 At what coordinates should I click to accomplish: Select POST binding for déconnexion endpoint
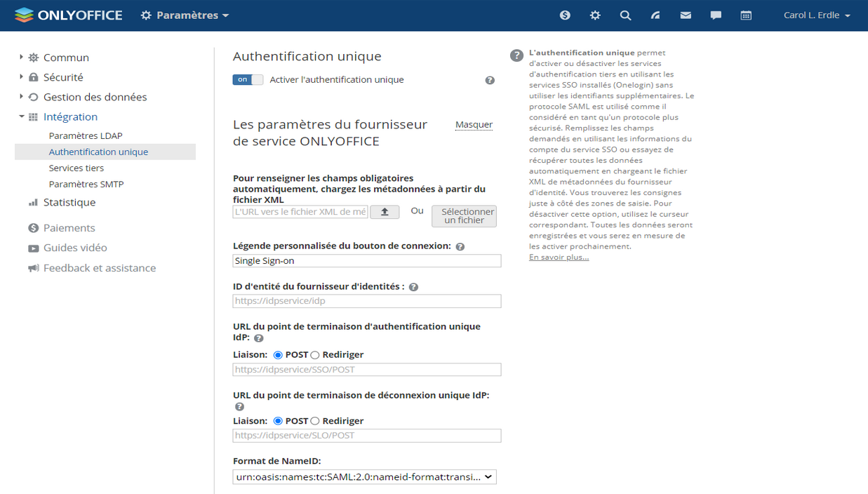pos(278,421)
